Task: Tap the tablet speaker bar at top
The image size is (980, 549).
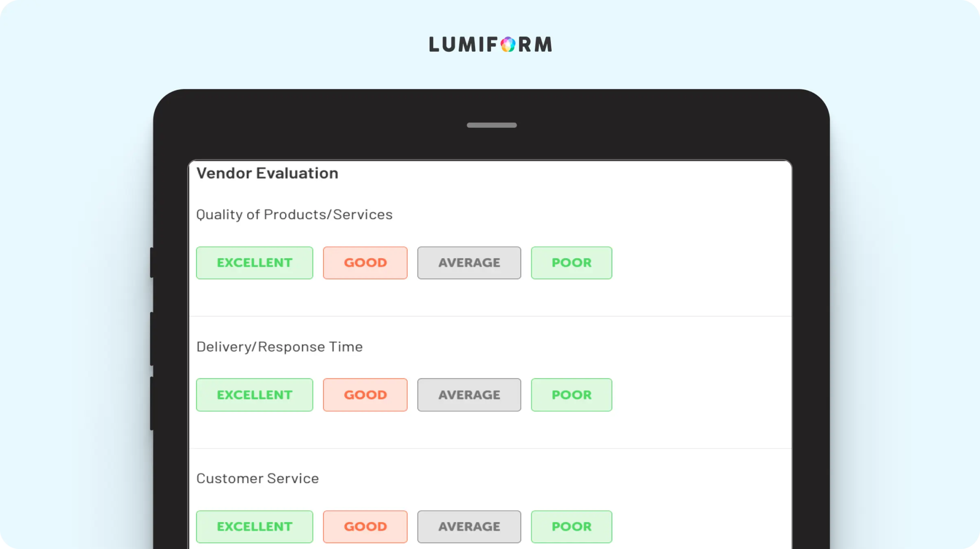Action: coord(492,125)
